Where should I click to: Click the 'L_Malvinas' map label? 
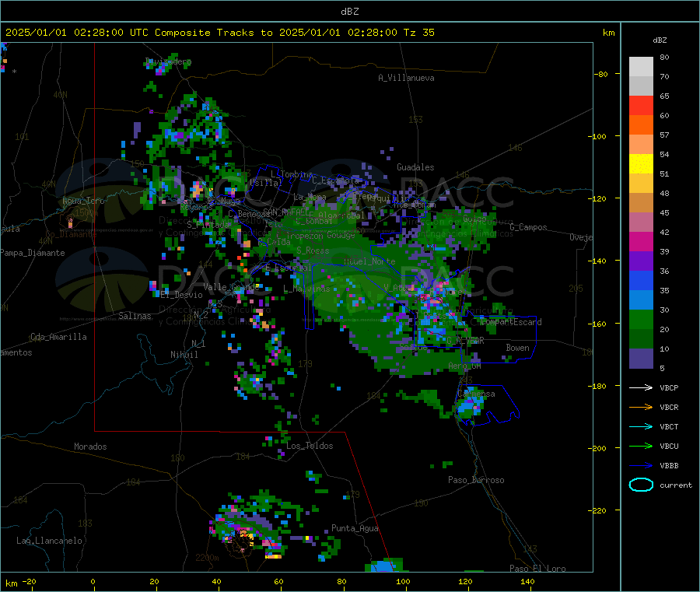(x=306, y=289)
